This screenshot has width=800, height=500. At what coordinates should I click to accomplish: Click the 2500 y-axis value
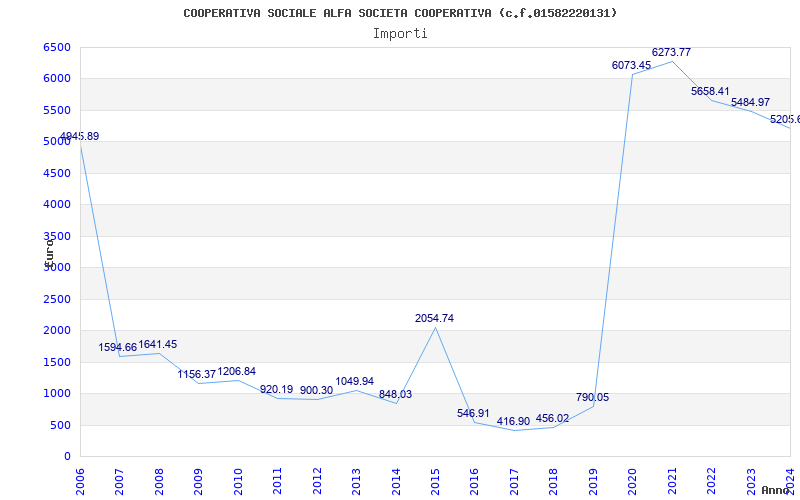coord(57,299)
